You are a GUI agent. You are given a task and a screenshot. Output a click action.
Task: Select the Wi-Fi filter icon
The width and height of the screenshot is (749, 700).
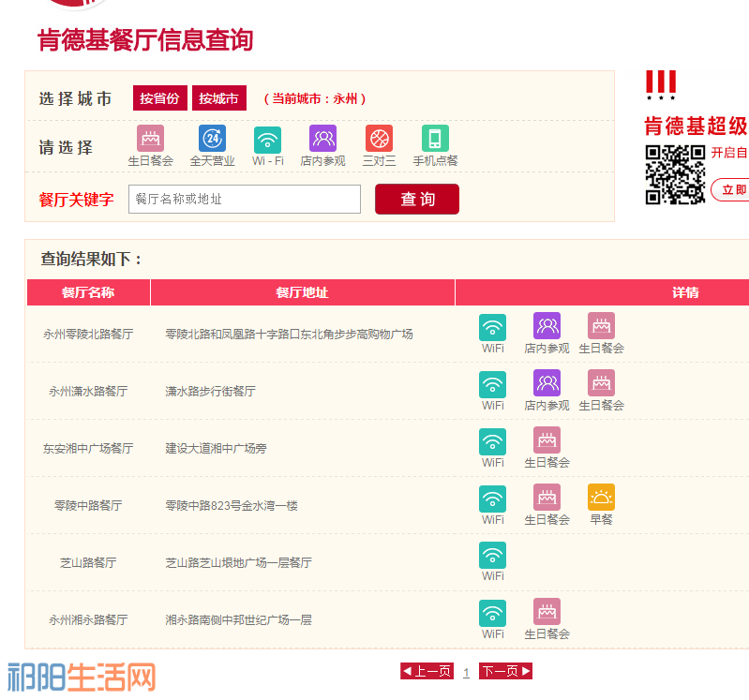pos(267,140)
